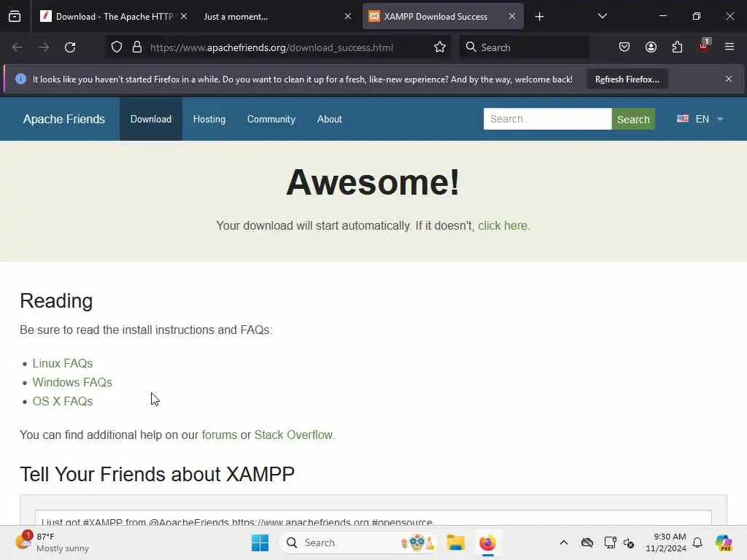
Task: Go back to previous page
Action: pos(18,47)
